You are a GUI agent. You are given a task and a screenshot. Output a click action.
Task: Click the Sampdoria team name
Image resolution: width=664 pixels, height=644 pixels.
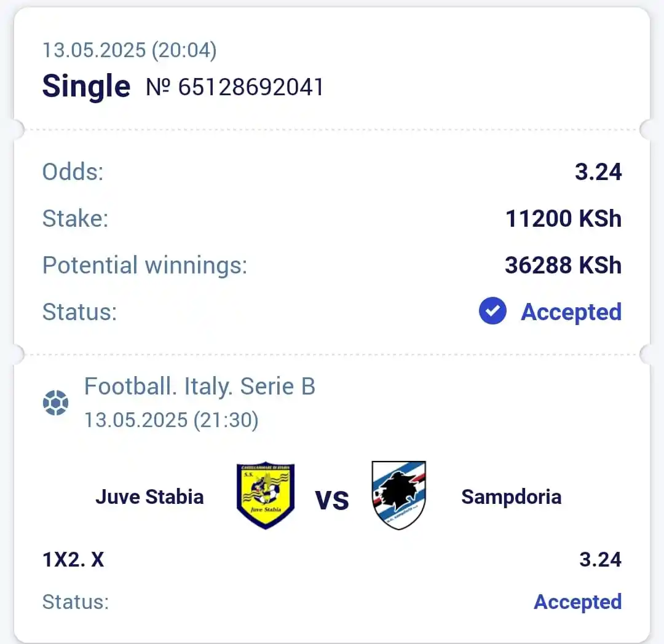(x=511, y=497)
